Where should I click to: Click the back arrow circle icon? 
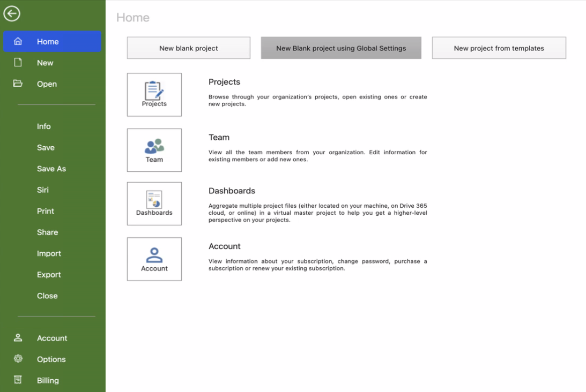pyautogui.click(x=12, y=14)
